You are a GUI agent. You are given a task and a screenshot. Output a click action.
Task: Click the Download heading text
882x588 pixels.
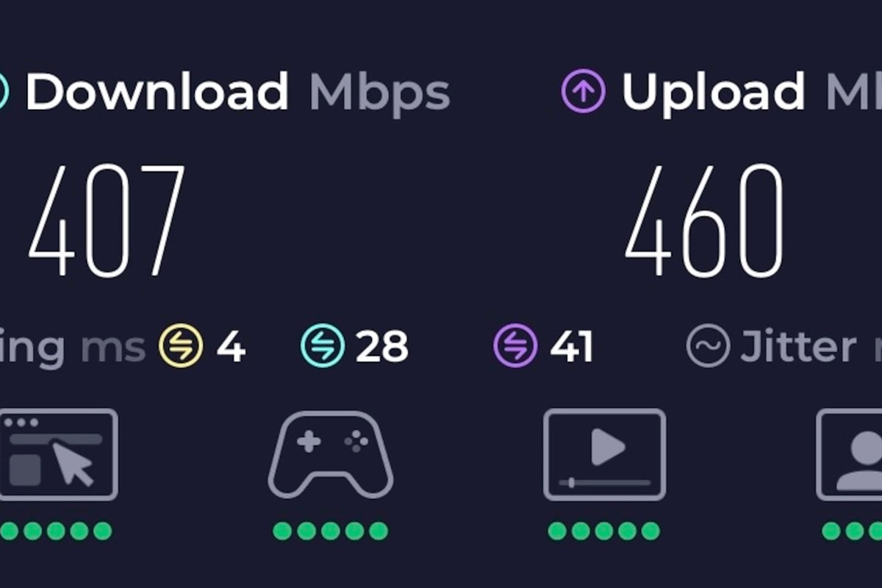click(157, 93)
